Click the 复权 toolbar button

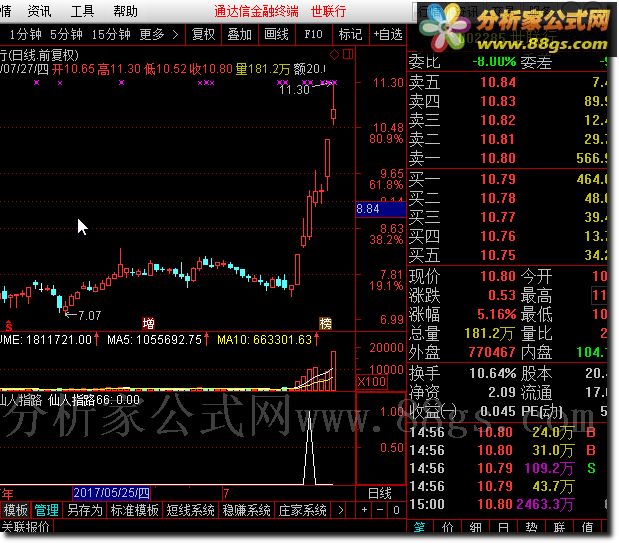point(203,35)
